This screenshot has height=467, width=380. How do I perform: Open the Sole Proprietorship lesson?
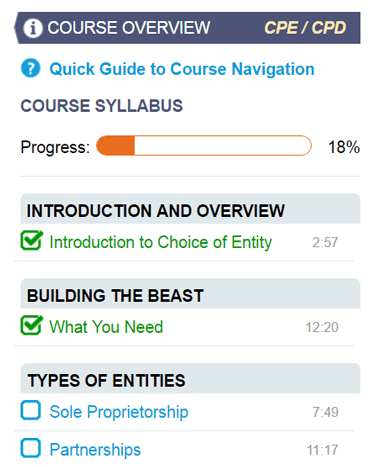click(x=119, y=412)
